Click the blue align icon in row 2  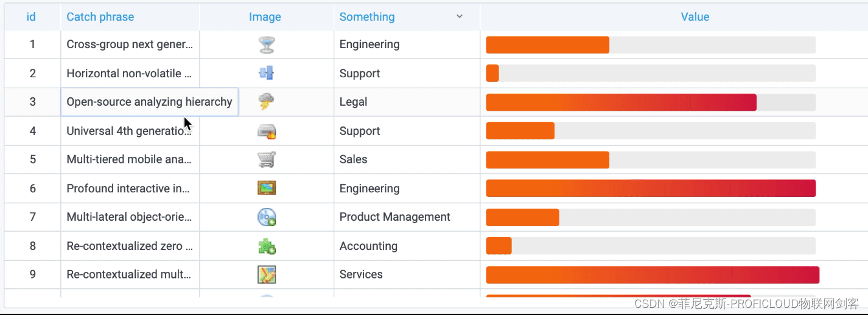(266, 74)
